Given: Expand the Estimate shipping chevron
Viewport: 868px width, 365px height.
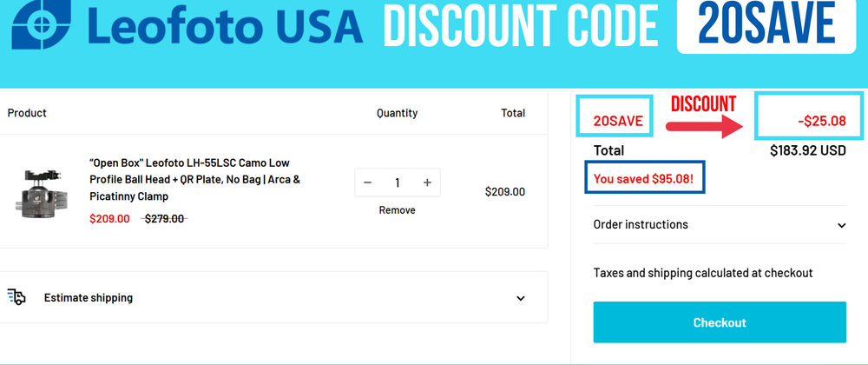Looking at the screenshot, I should tap(521, 298).
